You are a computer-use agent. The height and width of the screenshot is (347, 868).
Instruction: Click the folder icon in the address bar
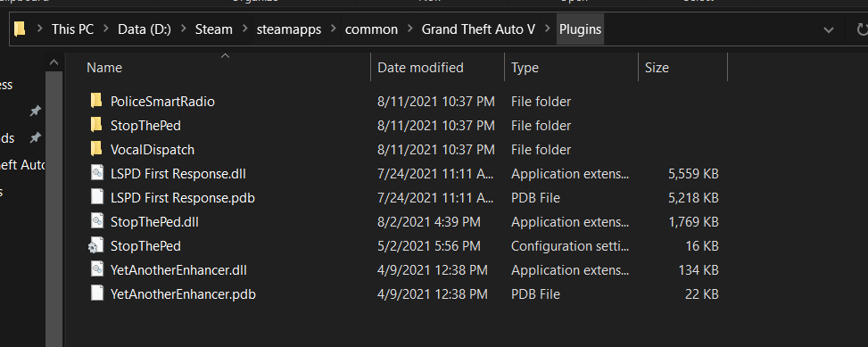point(20,29)
